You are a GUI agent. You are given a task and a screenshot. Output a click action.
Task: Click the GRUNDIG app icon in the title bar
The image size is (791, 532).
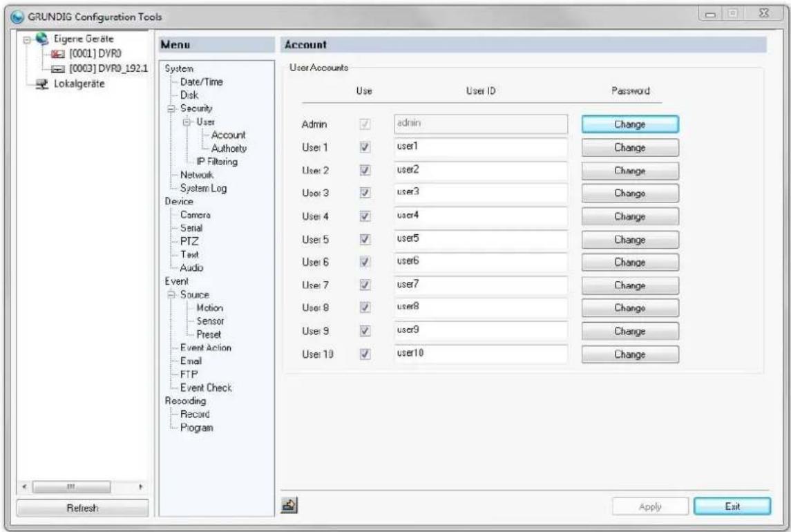[x=17, y=17]
